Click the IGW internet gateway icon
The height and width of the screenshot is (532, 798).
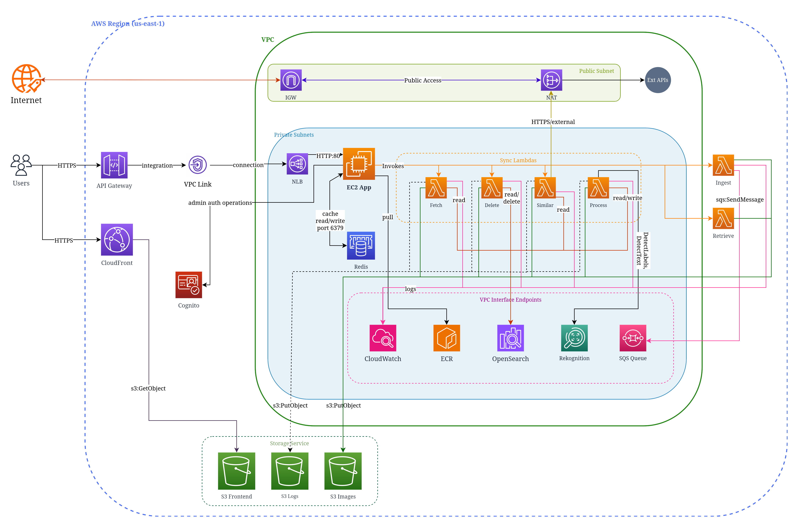point(291,80)
